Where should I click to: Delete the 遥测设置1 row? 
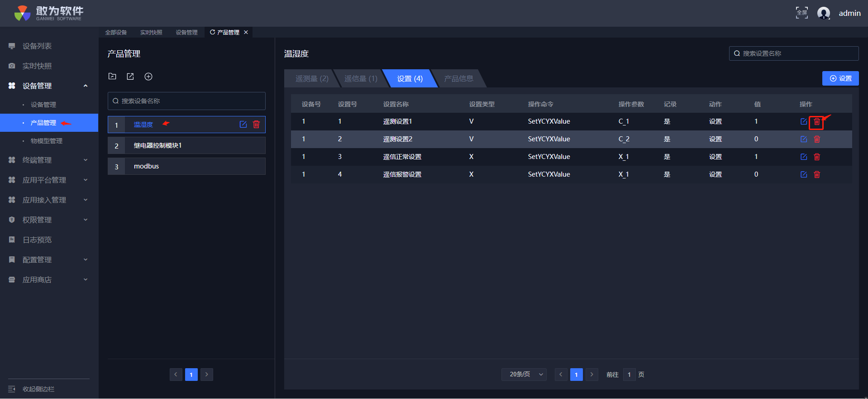(817, 121)
